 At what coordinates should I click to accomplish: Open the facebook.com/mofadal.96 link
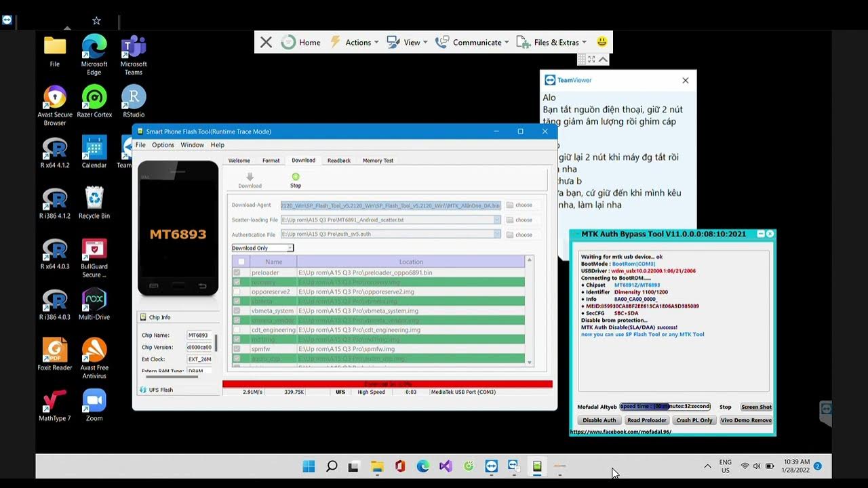point(620,432)
